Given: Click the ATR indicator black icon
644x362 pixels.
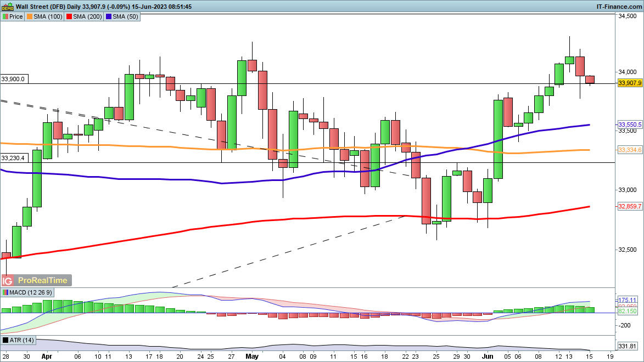Looking at the screenshot, I should pyautogui.click(x=5, y=340).
